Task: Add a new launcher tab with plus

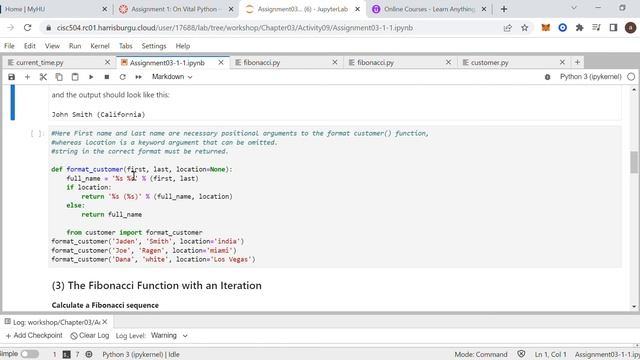Action: point(577,62)
